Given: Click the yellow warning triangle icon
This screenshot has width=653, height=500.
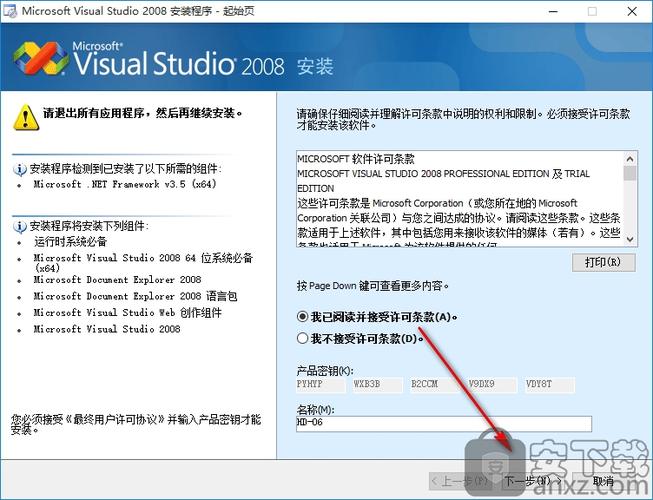Looking at the screenshot, I should (26, 118).
